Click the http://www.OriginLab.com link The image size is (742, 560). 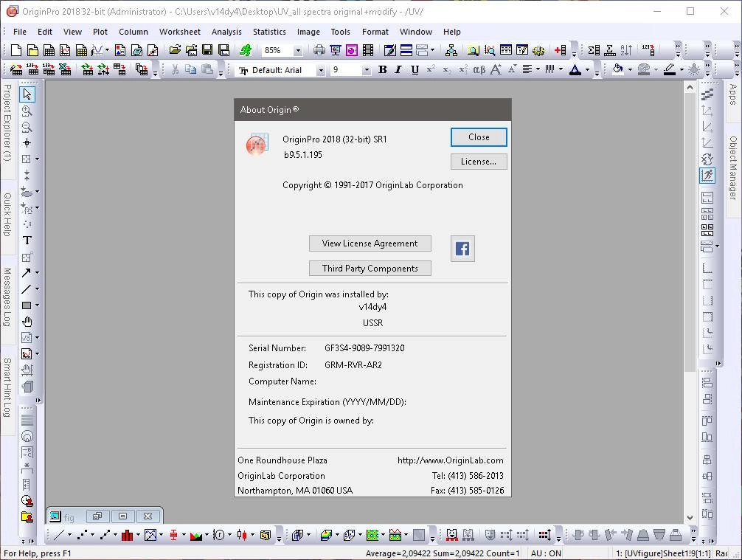tap(451, 460)
